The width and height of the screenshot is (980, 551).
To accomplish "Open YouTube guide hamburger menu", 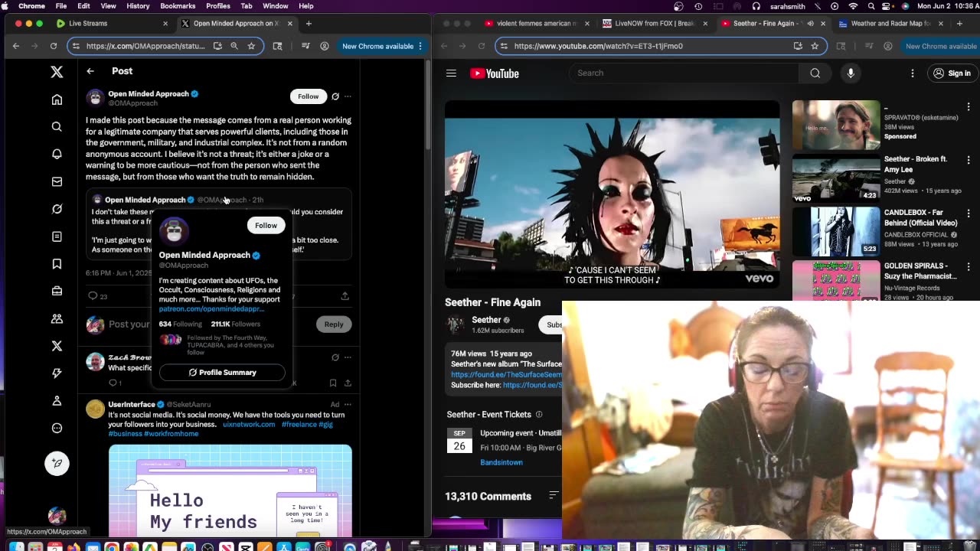I will pyautogui.click(x=451, y=73).
